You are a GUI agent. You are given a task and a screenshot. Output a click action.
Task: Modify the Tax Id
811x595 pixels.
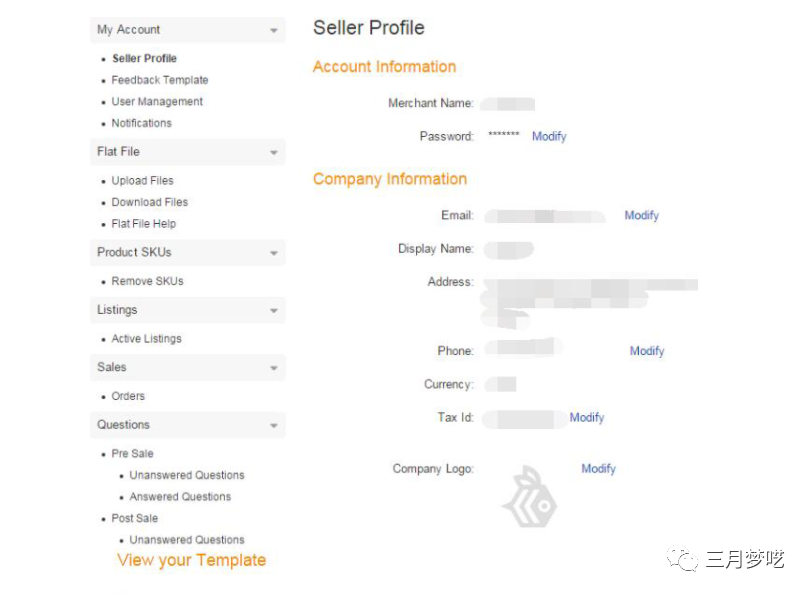587,417
